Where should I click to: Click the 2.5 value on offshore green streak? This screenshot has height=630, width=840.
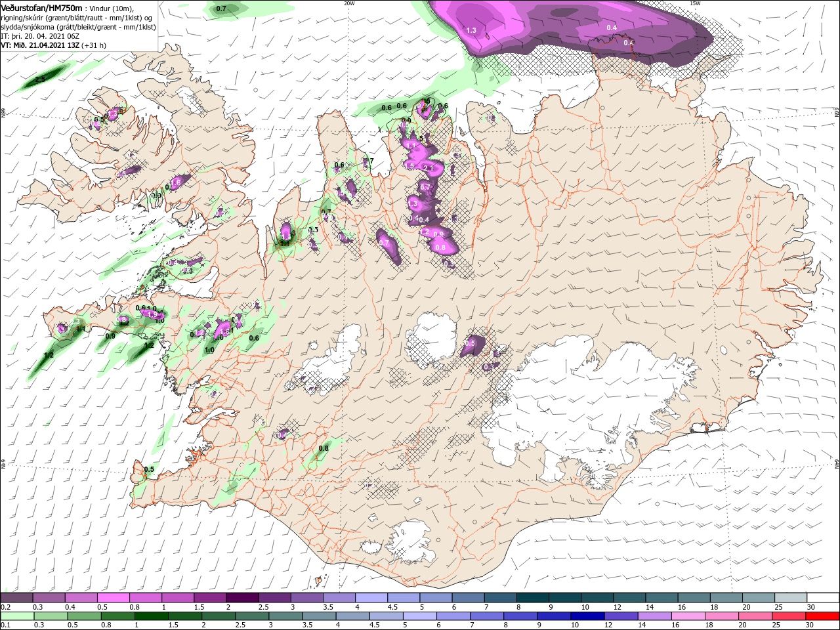(x=40, y=79)
